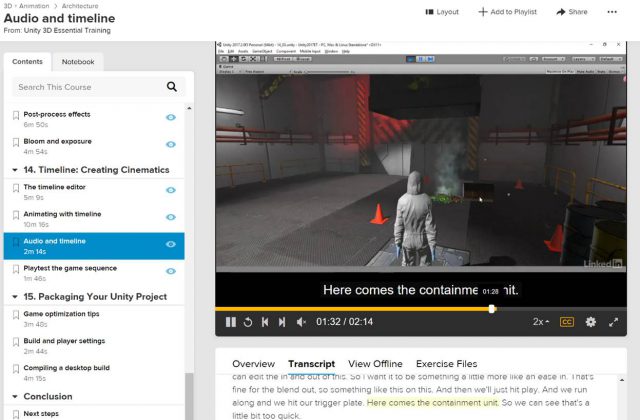Screen dimensions: 640x420
Task: Toggle viewed eye for Audio and timeline
Action: click(x=171, y=244)
